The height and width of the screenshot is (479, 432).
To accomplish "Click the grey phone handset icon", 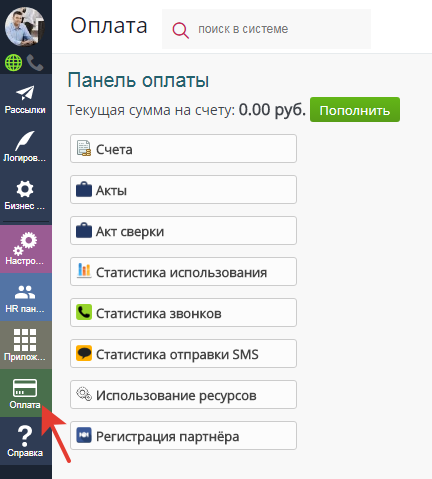I will click(x=35, y=62).
